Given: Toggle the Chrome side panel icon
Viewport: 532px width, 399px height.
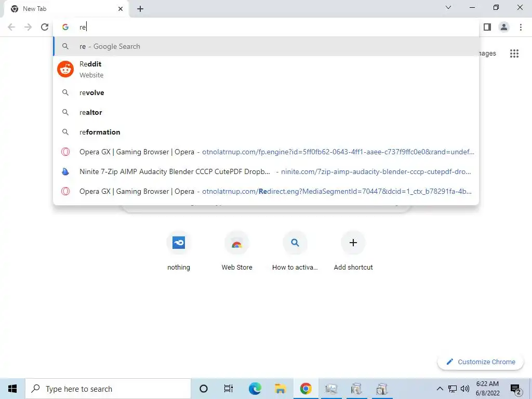Looking at the screenshot, I should click(x=487, y=27).
